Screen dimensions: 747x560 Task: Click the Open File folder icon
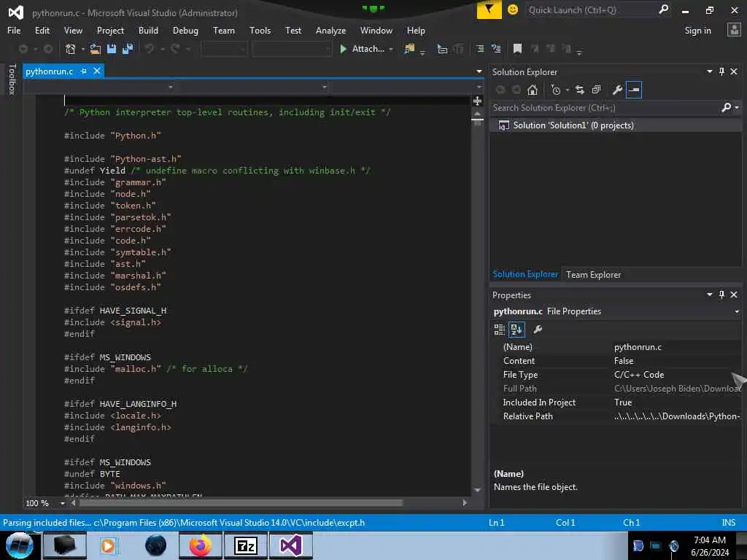click(x=96, y=49)
